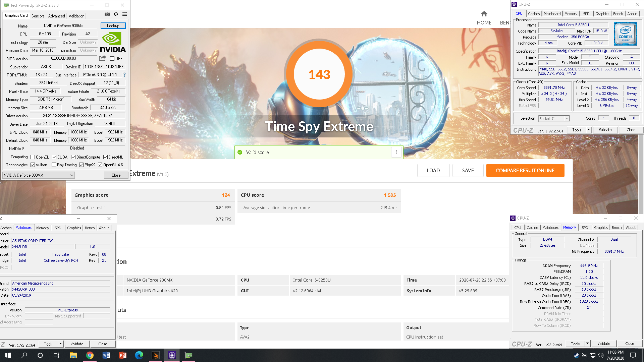Viewport: 644px width, 362px height.
Task: Open Bench tab in the CPU-Z Memory window
Action: (616, 228)
